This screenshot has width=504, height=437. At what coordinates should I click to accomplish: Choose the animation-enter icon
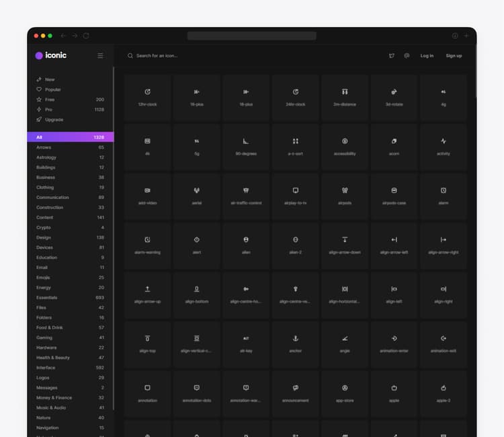pyautogui.click(x=394, y=345)
